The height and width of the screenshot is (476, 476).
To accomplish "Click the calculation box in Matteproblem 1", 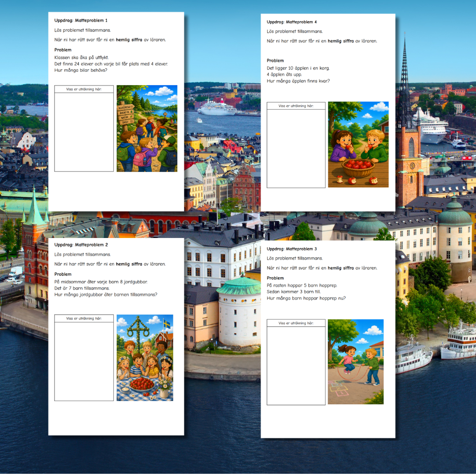I will (x=84, y=128).
